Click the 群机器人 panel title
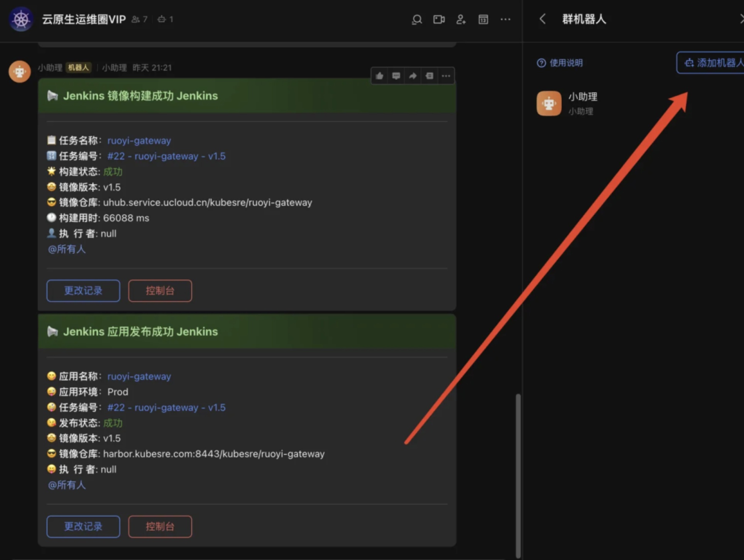The height and width of the screenshot is (560, 744). click(584, 19)
